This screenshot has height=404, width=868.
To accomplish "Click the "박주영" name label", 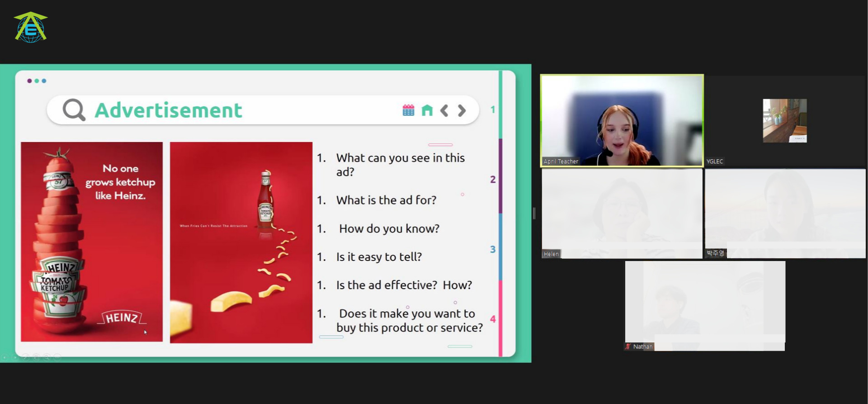I will [715, 253].
